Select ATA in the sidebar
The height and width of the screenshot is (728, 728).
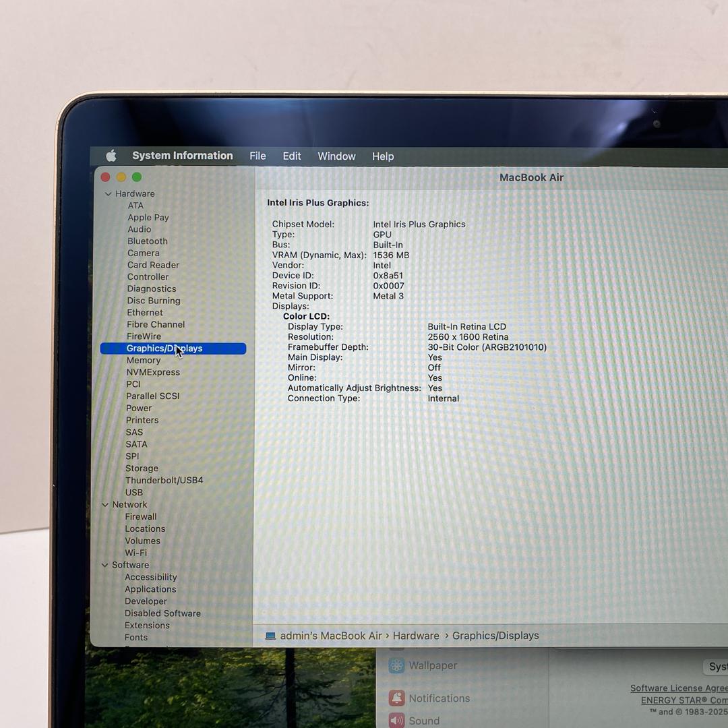click(135, 205)
